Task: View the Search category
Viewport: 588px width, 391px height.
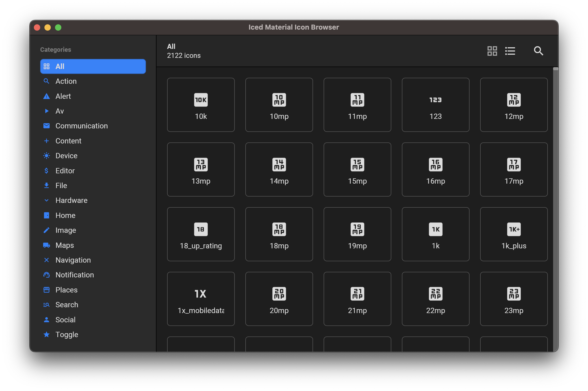Action: tap(93, 305)
